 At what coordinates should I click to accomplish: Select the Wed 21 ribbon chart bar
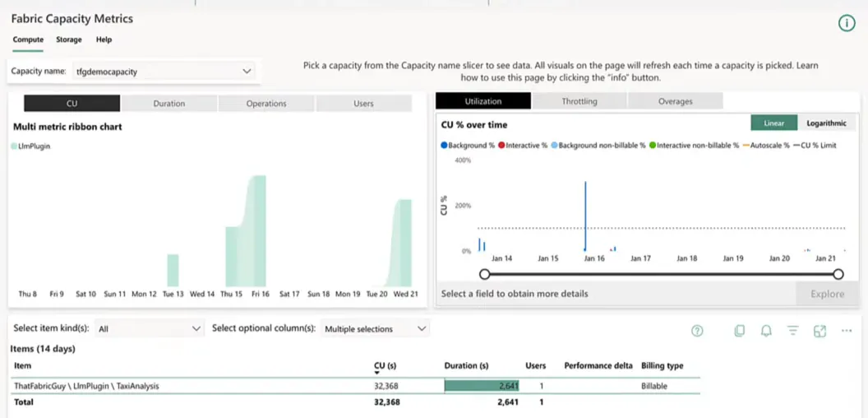(x=406, y=243)
